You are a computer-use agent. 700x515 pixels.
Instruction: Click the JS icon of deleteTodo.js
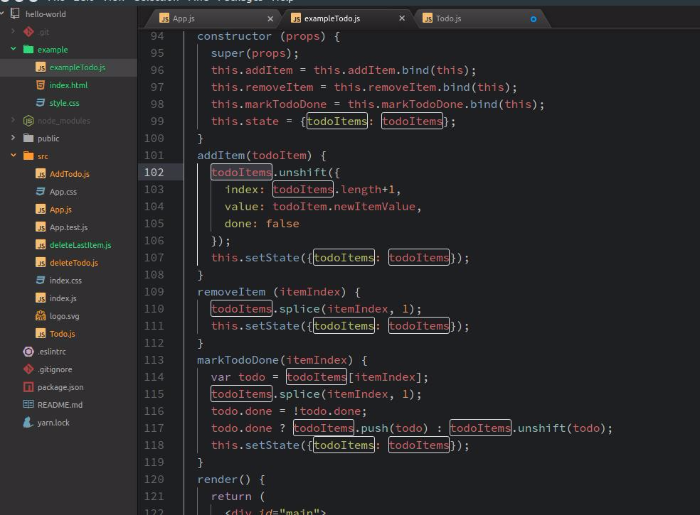pos(41,263)
